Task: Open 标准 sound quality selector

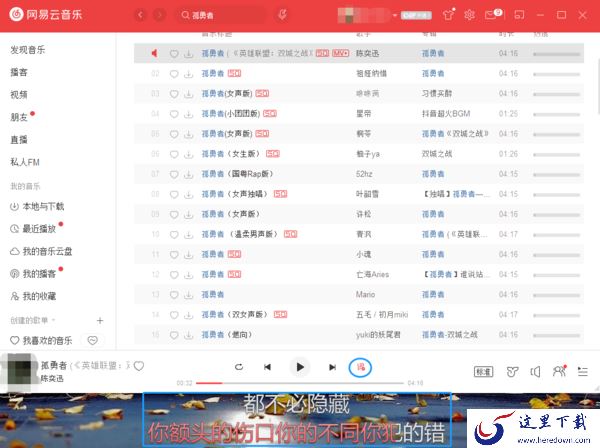Action: (x=484, y=371)
